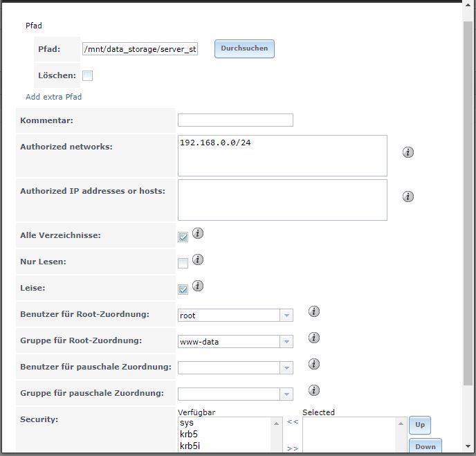Image resolution: width=476 pixels, height=456 pixels.
Task: Click scroll-up arrow in Selected list
Action: (x=401, y=423)
